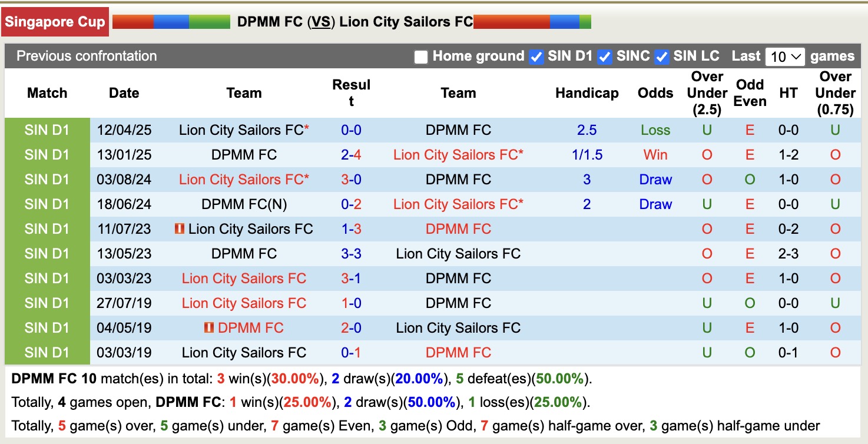868x444 pixels.
Task: Uncheck the SIN LC filter
Action: tap(662, 57)
